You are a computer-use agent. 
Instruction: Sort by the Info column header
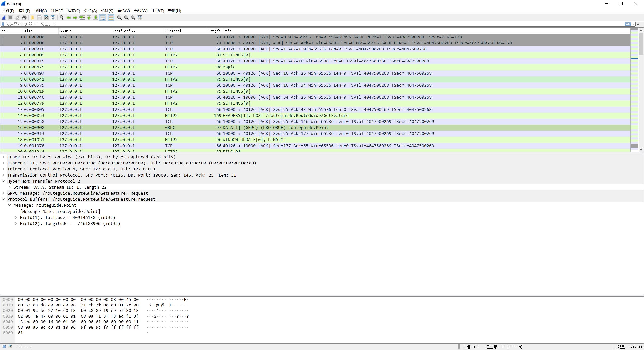426,31
